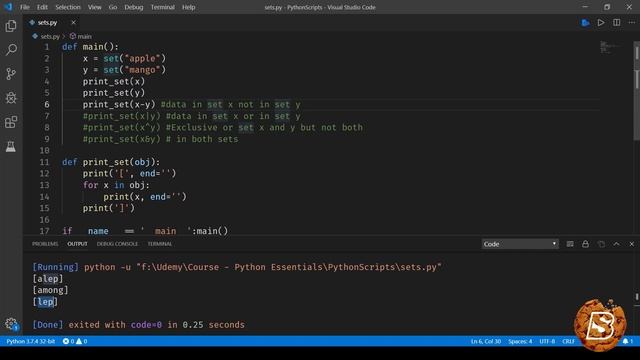Open the Explorer view in activity bar
Image resolution: width=640 pixels, height=360 pixels.
11,26
